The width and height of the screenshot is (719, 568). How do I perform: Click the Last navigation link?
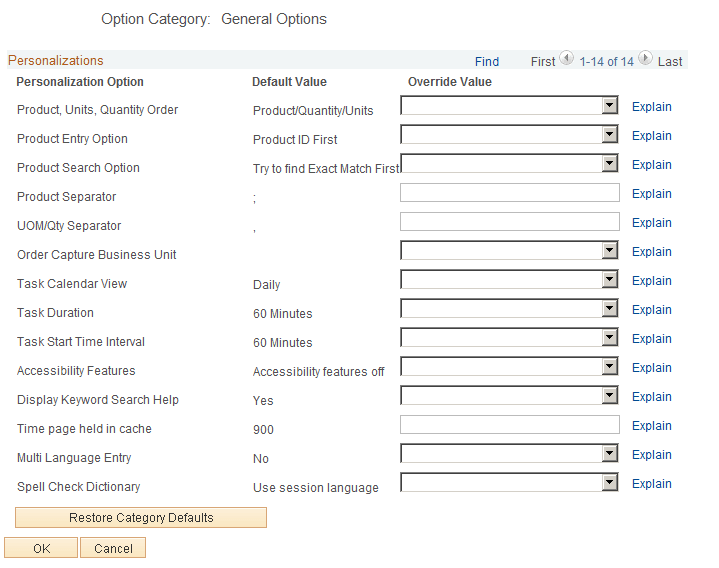(x=670, y=61)
